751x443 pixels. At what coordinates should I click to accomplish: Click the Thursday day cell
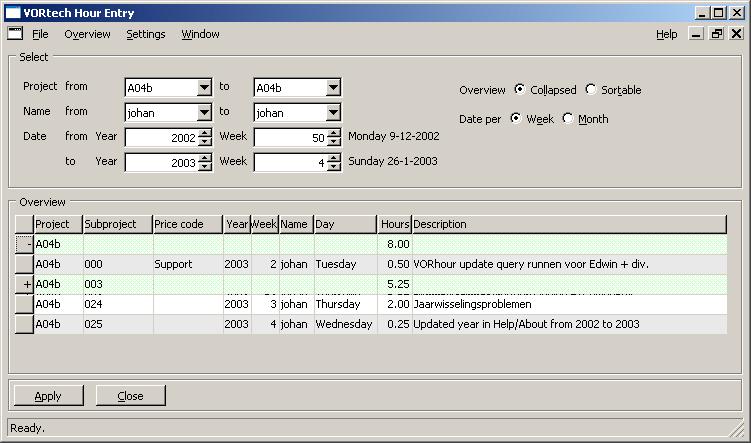coord(345,304)
